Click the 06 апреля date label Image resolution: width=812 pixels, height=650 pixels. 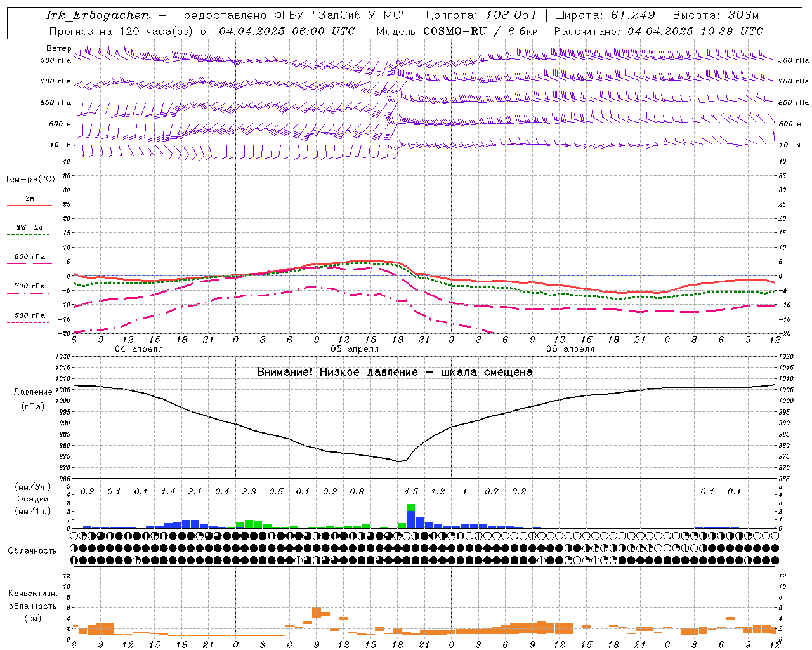tap(570, 349)
